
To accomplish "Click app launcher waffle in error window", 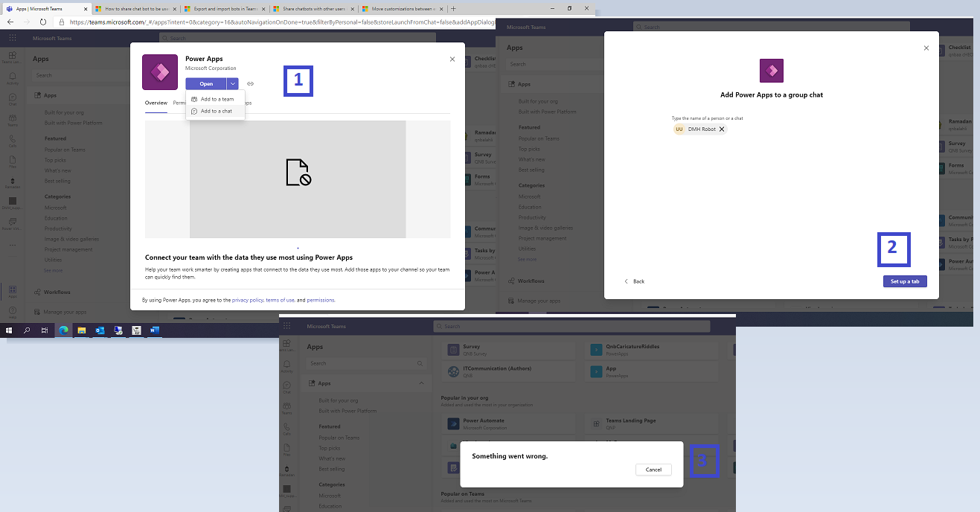I will coord(287,326).
